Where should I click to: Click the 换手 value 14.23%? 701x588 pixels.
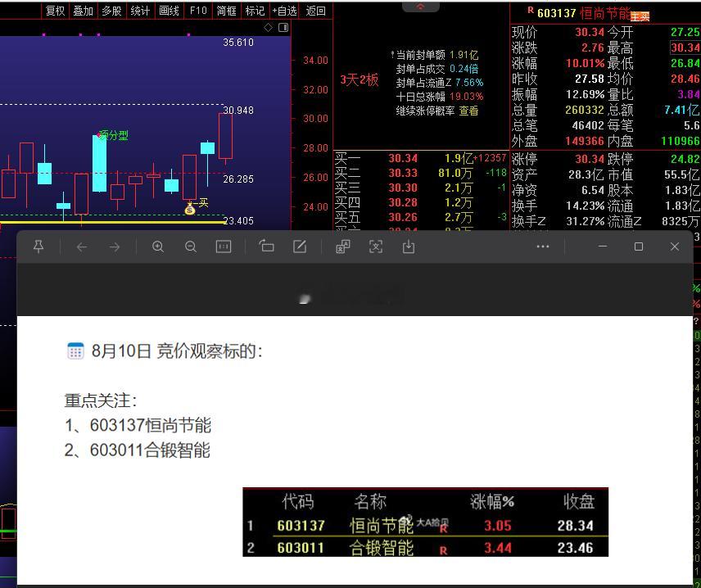click(x=585, y=206)
